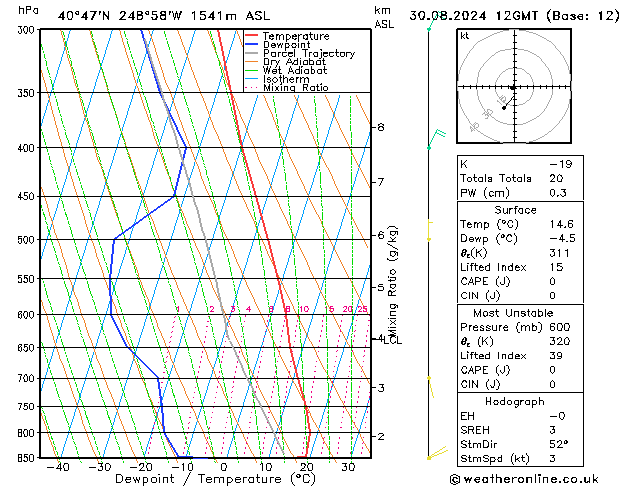Image resolution: width=629 pixels, height=486 pixels.
Task: Click the green wind barb near 400 hPa
Action: click(x=434, y=138)
